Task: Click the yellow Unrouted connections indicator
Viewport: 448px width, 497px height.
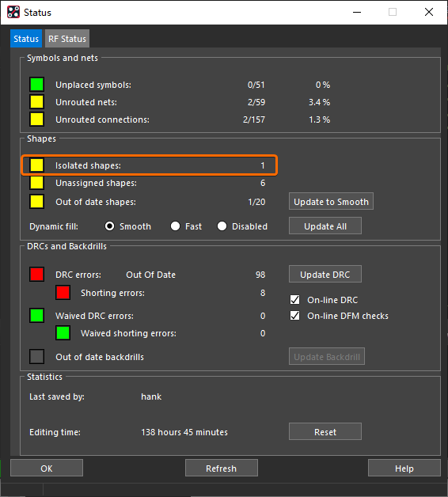Action: click(x=36, y=120)
